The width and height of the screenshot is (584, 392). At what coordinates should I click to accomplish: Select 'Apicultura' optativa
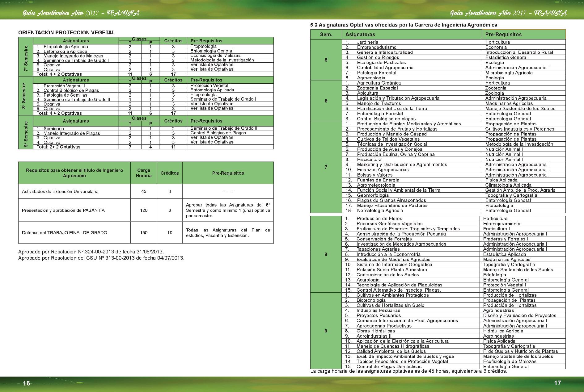click(x=367, y=93)
